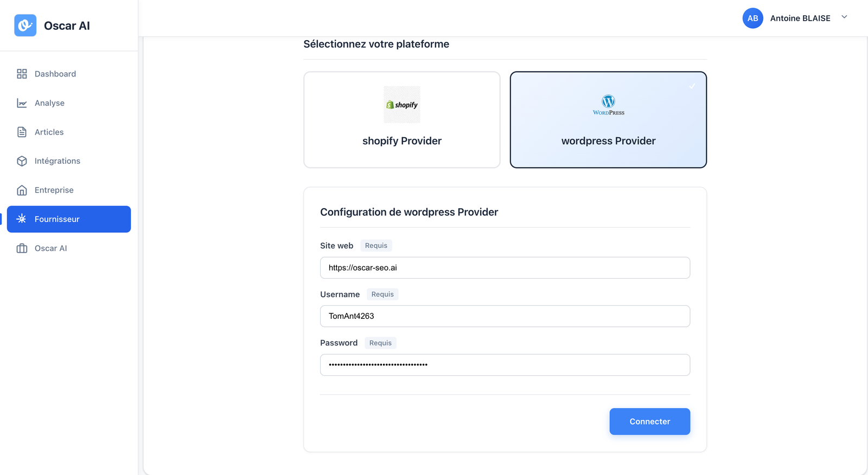Open the Antoine BLAISE profile menu
The image size is (868, 475).
coord(800,18)
